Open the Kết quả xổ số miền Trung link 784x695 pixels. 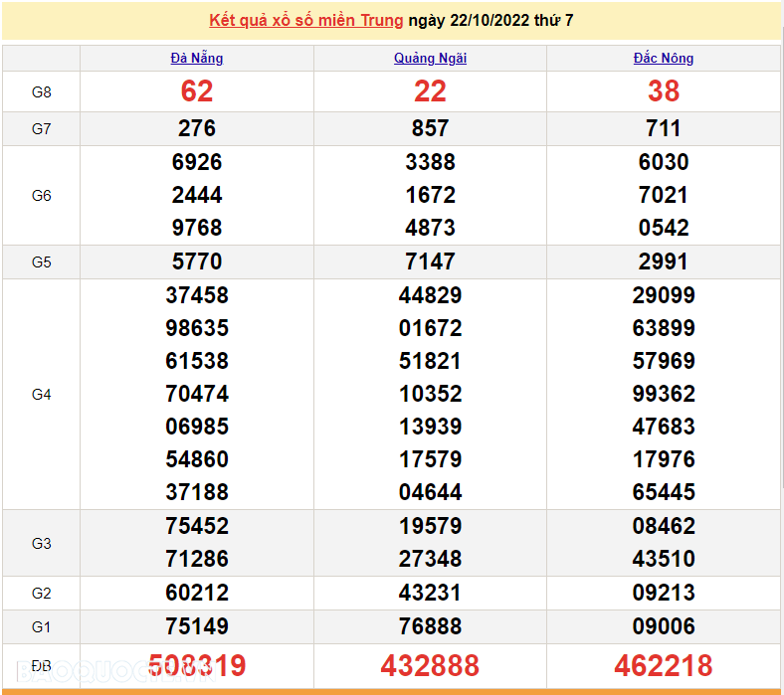coord(306,20)
